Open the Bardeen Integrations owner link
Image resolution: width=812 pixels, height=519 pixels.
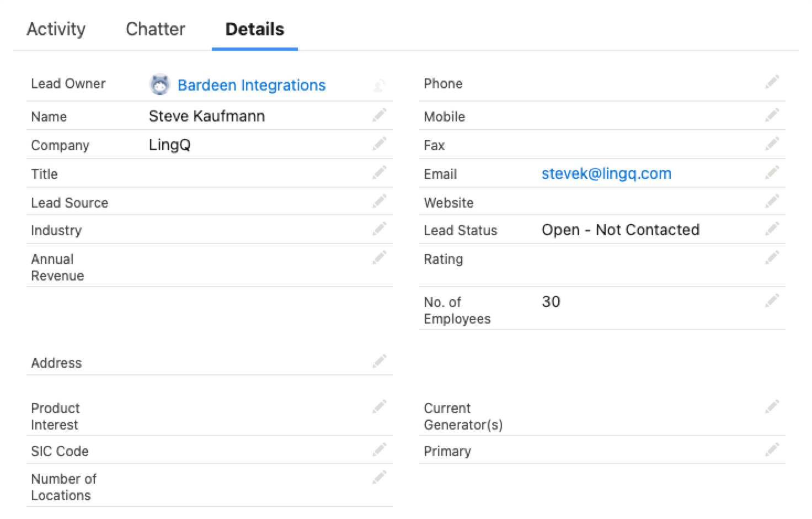click(252, 85)
